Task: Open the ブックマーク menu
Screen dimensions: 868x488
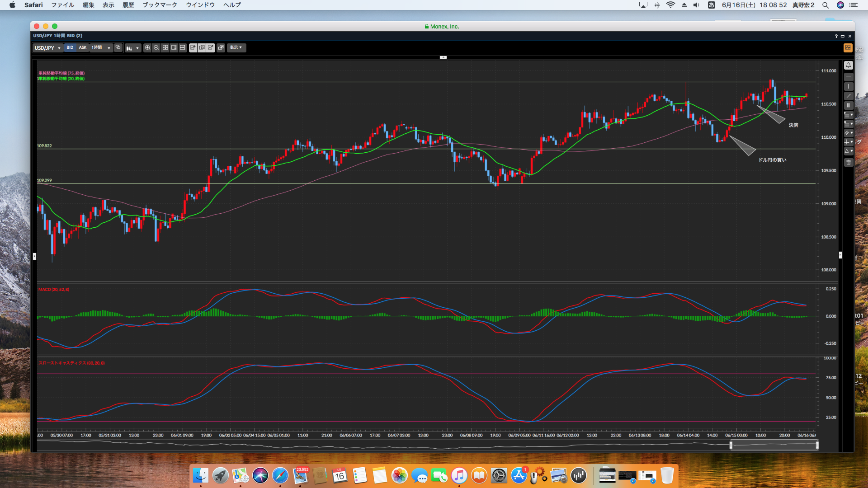Action: pyautogui.click(x=160, y=5)
